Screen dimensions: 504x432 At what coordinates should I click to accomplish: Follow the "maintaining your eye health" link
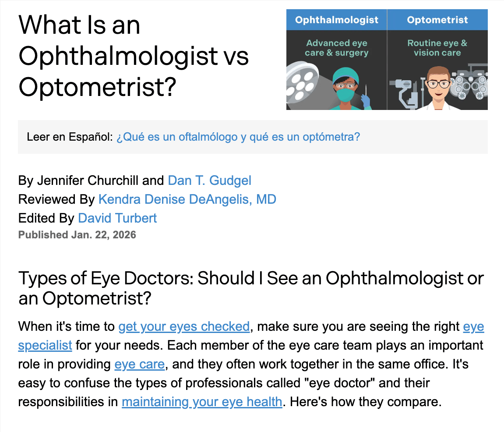[201, 402]
